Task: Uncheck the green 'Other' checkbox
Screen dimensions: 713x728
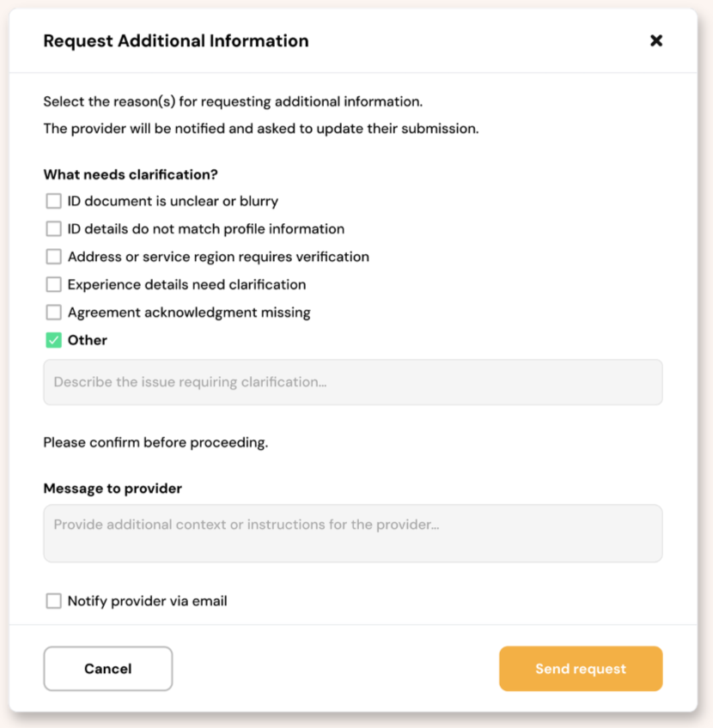Action: (54, 340)
